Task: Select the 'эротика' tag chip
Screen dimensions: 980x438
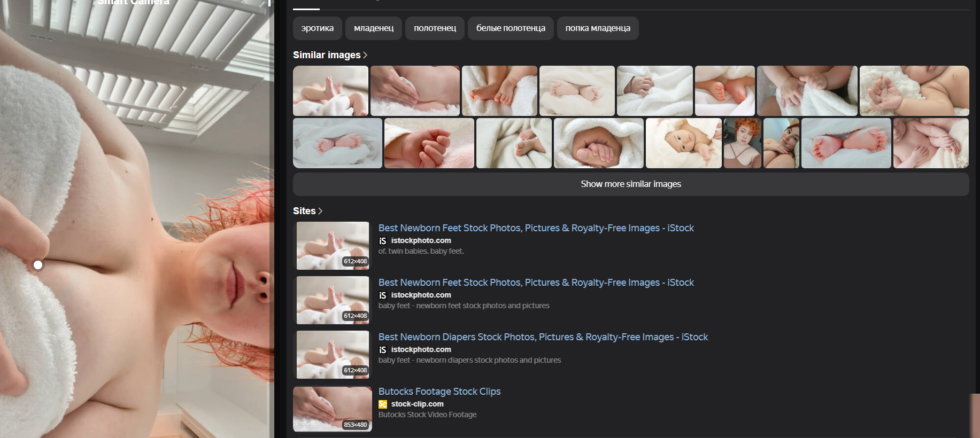Action: point(318,28)
